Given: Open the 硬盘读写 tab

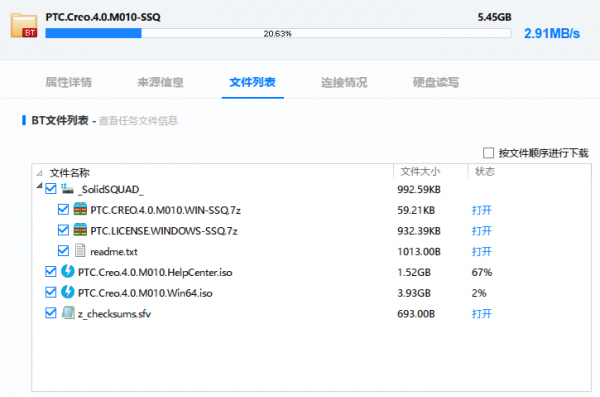Looking at the screenshot, I should click(x=436, y=82).
